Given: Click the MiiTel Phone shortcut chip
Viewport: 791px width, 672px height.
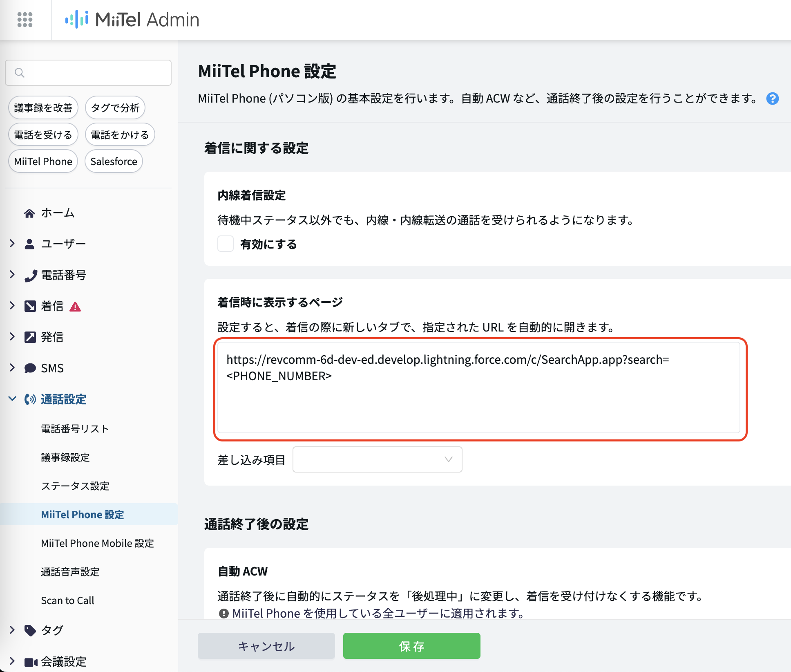Looking at the screenshot, I should [x=43, y=161].
